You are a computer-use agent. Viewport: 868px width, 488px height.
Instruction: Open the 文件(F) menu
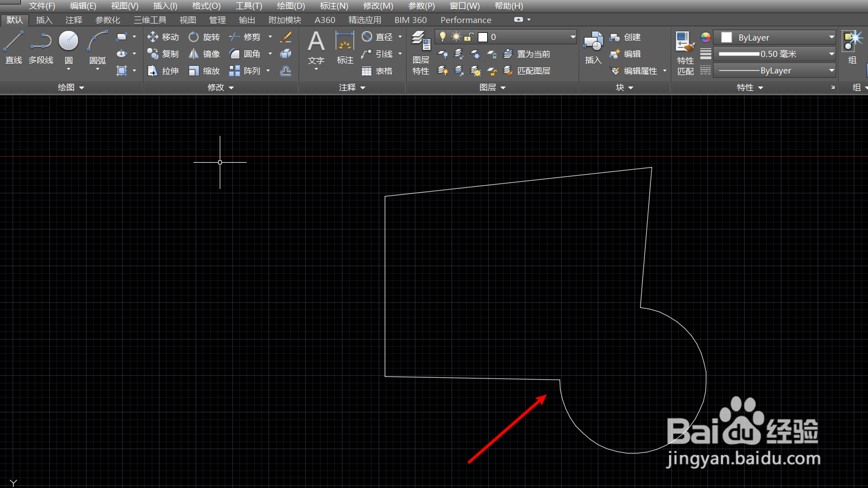pyautogui.click(x=42, y=5)
